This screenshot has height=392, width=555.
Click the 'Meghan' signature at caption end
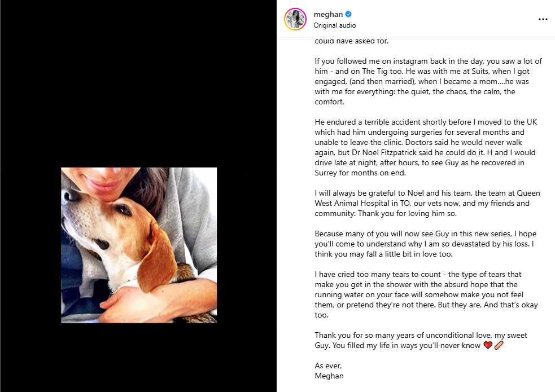click(x=329, y=376)
